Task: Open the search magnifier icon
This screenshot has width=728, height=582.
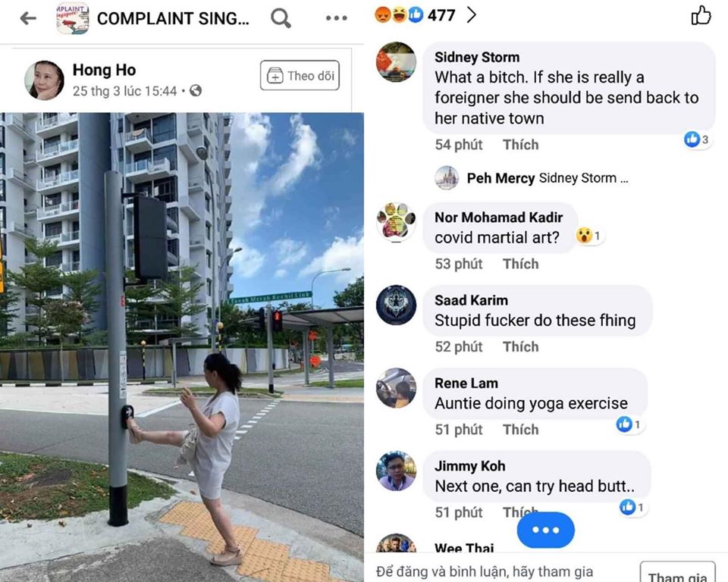Action: point(281,18)
